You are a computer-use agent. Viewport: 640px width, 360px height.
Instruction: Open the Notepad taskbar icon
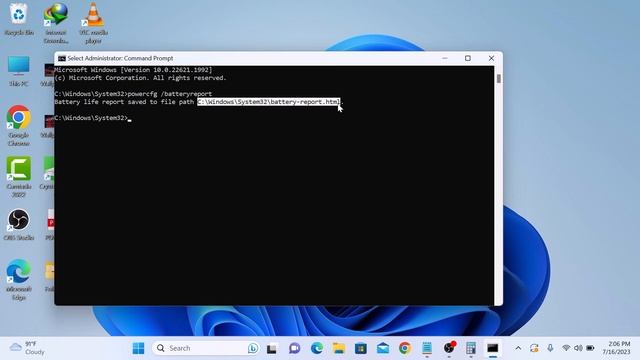click(x=427, y=348)
